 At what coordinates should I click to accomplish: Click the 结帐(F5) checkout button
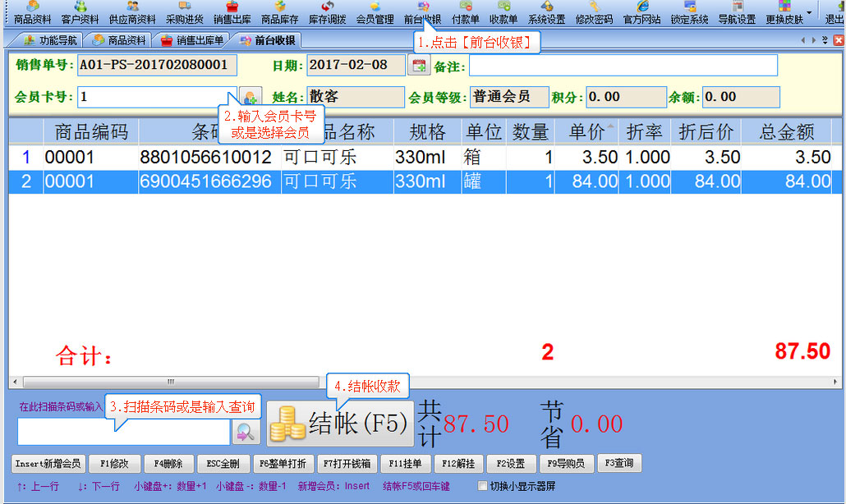click(340, 424)
